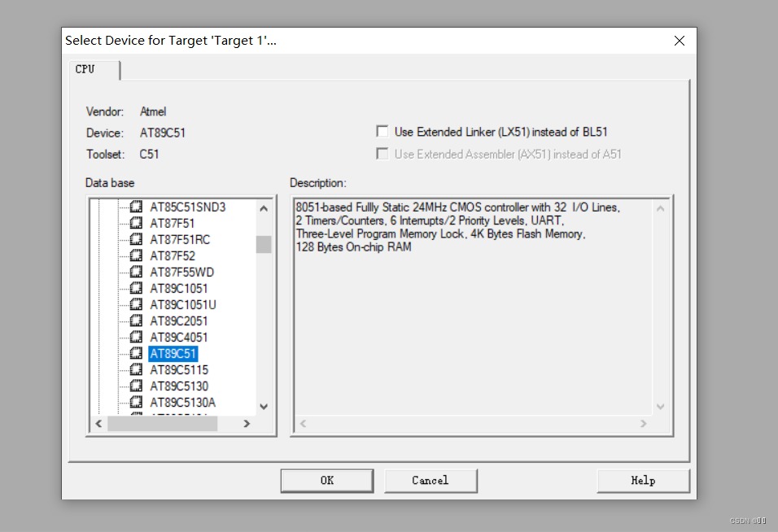
Task: Choose the AT89C1051 device
Action: pos(178,289)
